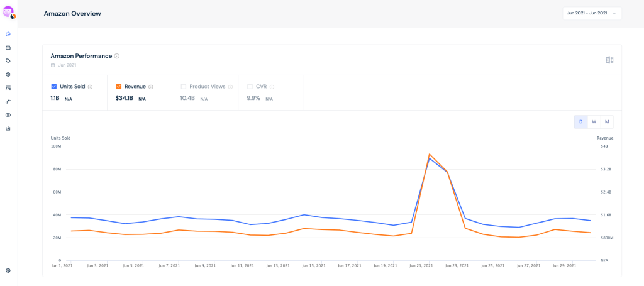Click the 9.9% CVR value
This screenshot has width=644, height=286.
(x=253, y=99)
